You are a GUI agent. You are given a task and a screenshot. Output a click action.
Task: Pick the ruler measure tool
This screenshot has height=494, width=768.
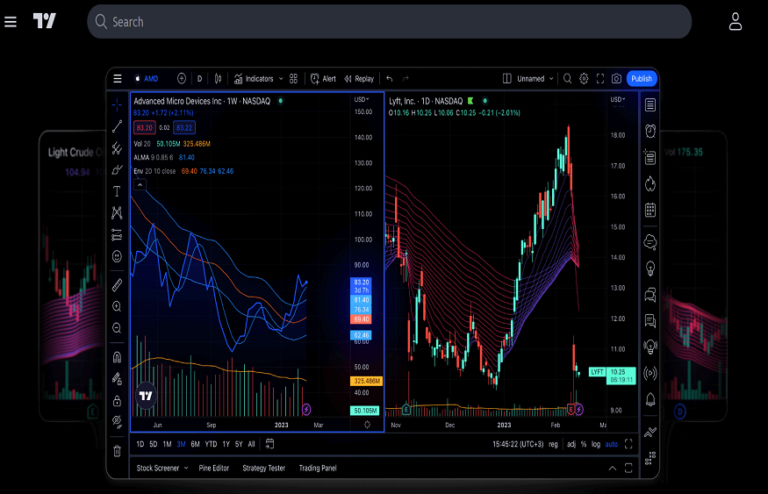(117, 285)
